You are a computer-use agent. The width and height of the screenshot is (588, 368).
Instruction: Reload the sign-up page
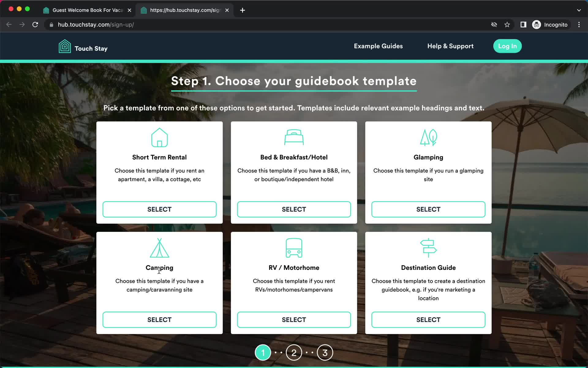[35, 25]
